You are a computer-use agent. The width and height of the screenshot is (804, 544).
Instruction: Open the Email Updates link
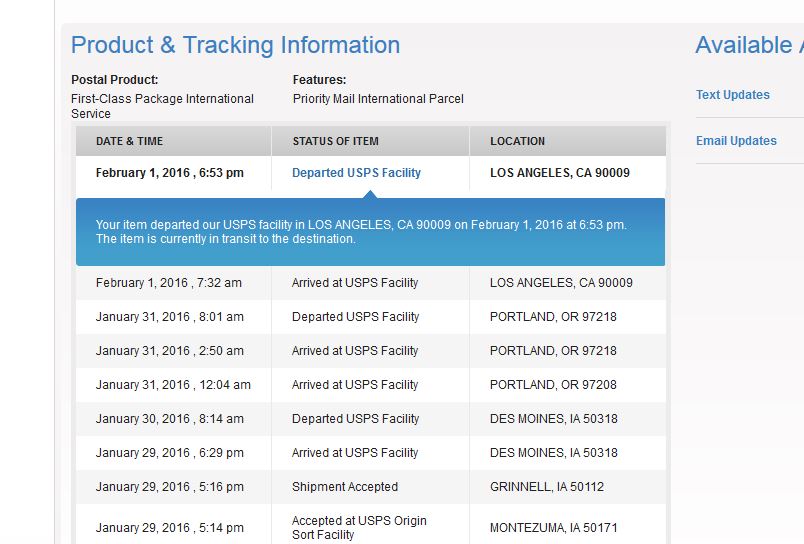tap(736, 141)
